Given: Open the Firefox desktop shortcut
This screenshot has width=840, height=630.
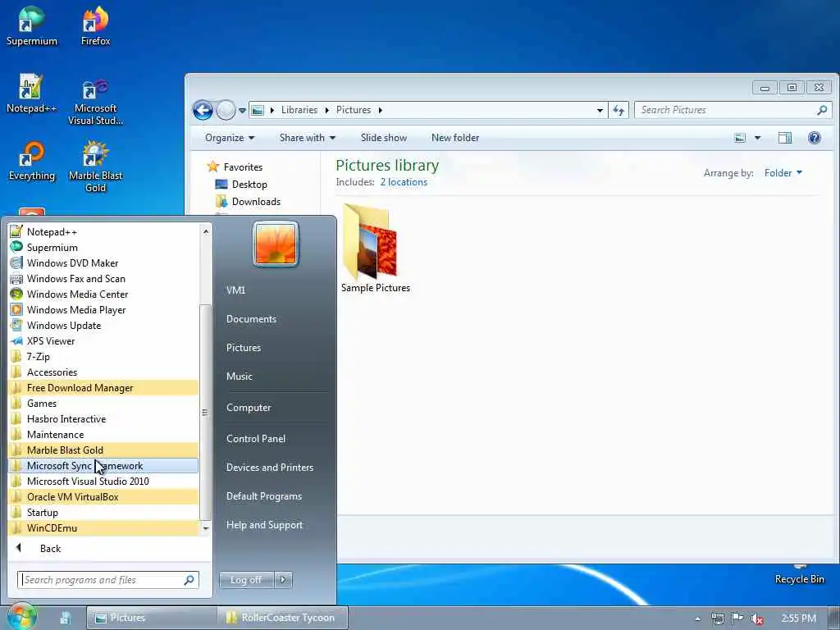Looking at the screenshot, I should pos(95,25).
